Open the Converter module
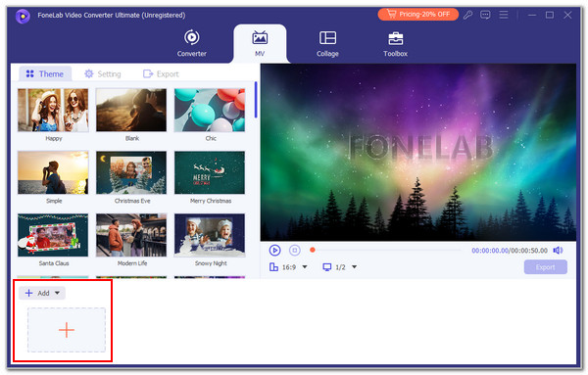 coord(192,43)
